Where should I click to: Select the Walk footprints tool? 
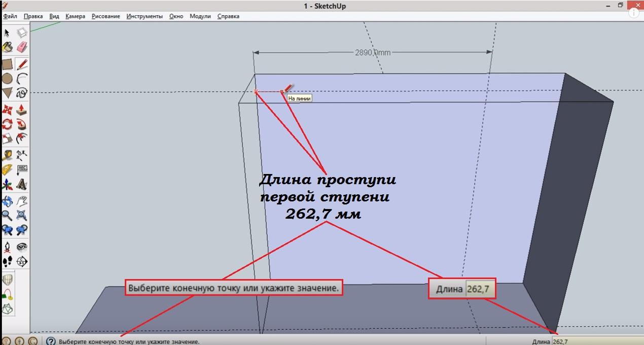7,262
